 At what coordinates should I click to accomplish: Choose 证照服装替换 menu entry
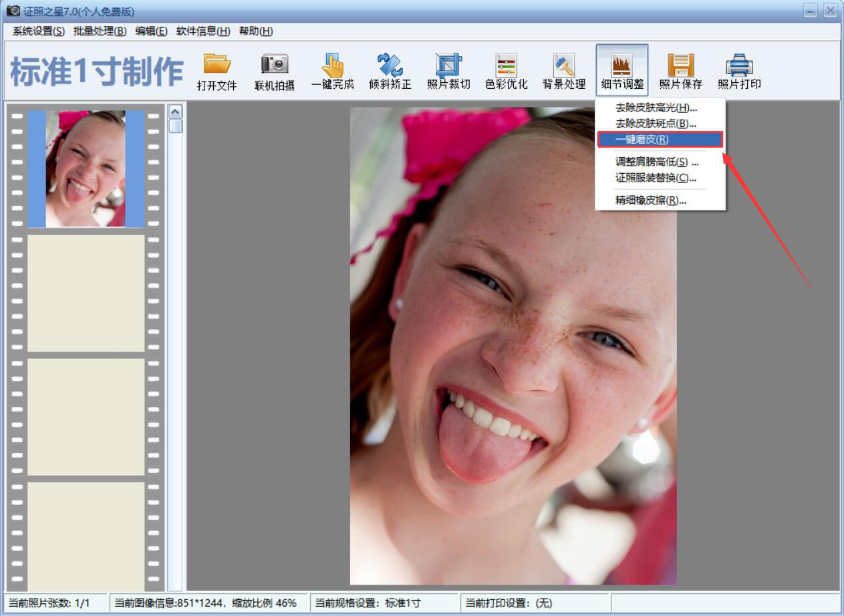[x=656, y=178]
